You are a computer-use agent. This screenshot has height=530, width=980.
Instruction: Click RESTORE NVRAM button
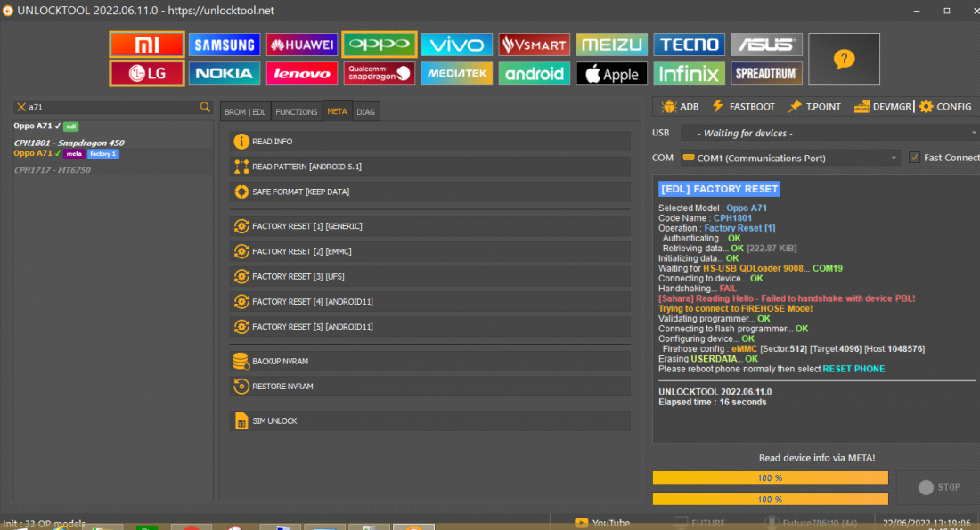click(430, 387)
